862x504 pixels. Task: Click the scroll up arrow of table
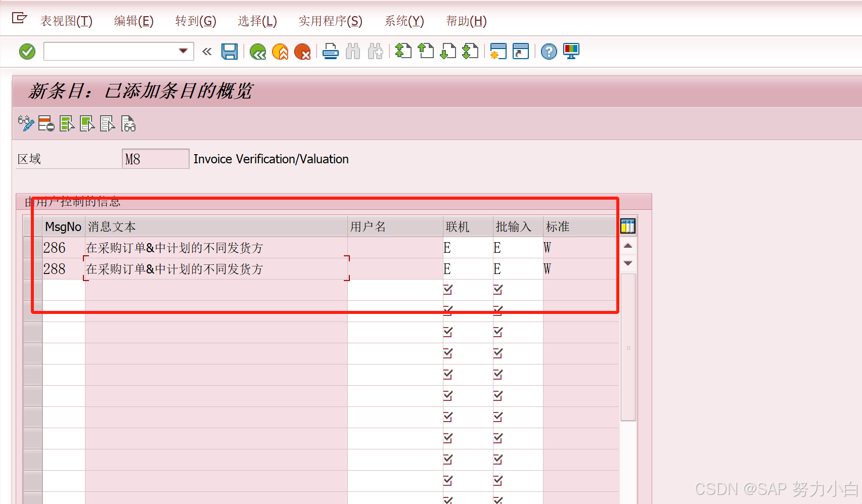click(628, 246)
